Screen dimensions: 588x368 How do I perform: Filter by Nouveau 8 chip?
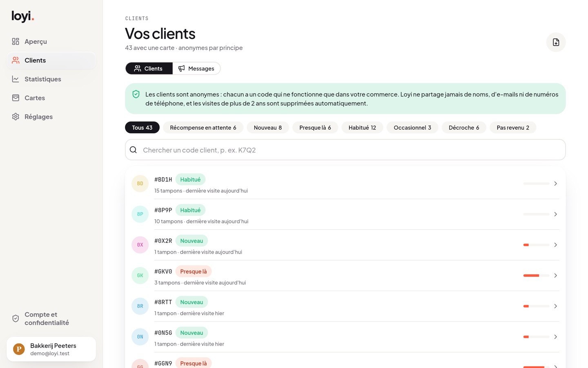[x=268, y=128]
